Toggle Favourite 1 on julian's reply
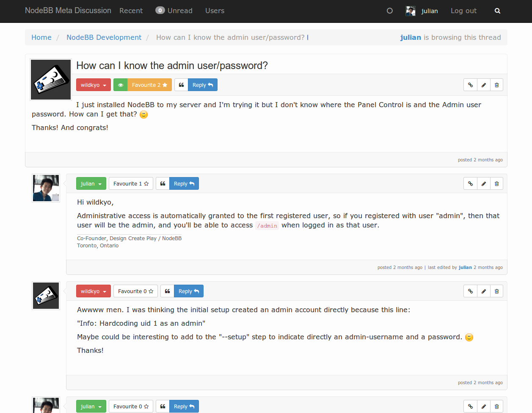Screen dimensions: 532x413 pyautogui.click(x=131, y=184)
